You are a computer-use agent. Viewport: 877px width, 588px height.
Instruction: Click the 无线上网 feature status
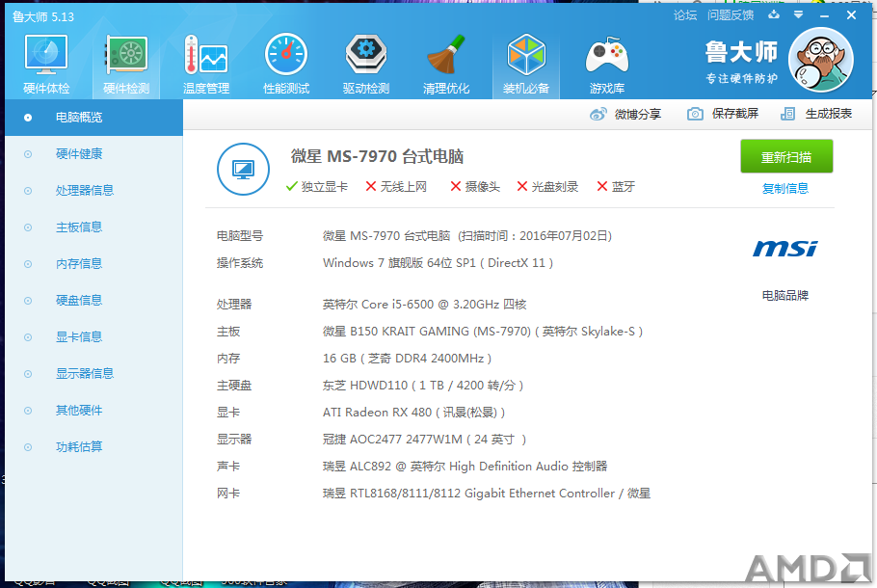click(x=396, y=186)
